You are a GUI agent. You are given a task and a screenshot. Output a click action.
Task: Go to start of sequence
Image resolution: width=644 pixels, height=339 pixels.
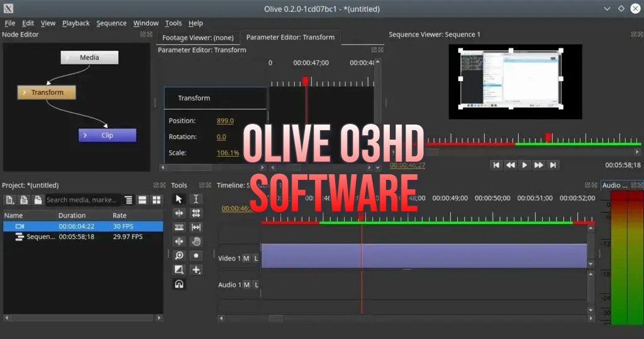point(496,165)
